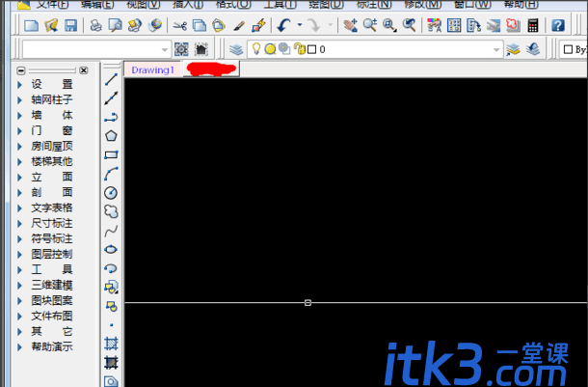Activate the Pan hand icon

(x=350, y=25)
